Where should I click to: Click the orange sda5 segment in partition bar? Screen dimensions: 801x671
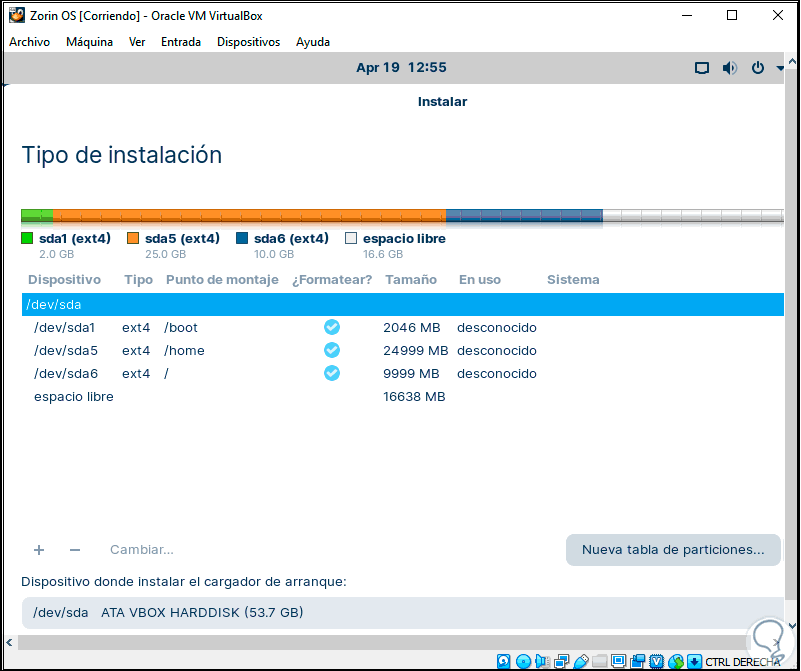click(249, 216)
